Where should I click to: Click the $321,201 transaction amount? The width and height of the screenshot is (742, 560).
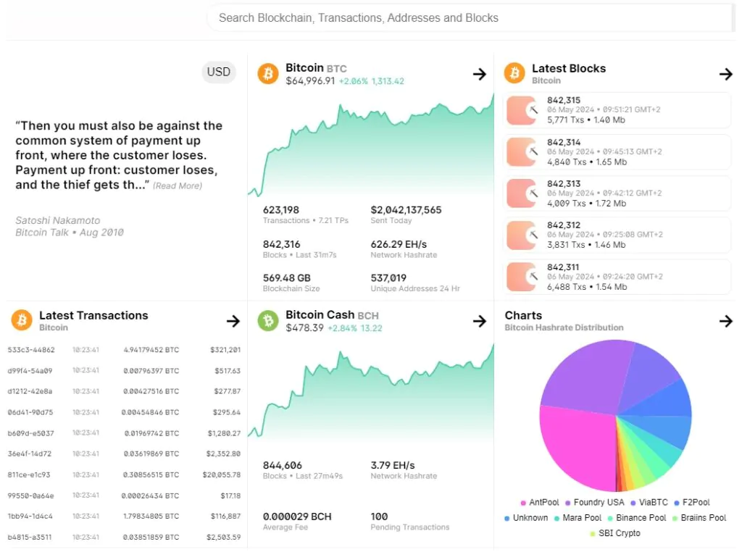(225, 350)
